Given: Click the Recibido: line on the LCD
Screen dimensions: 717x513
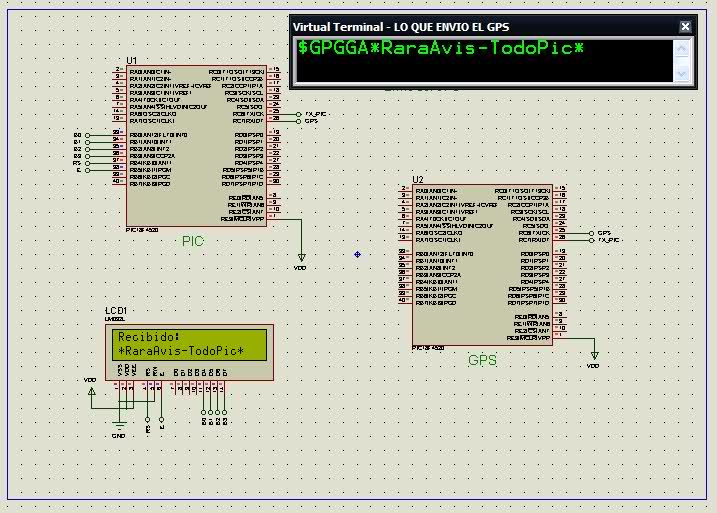Looking at the screenshot, I should (149, 337).
